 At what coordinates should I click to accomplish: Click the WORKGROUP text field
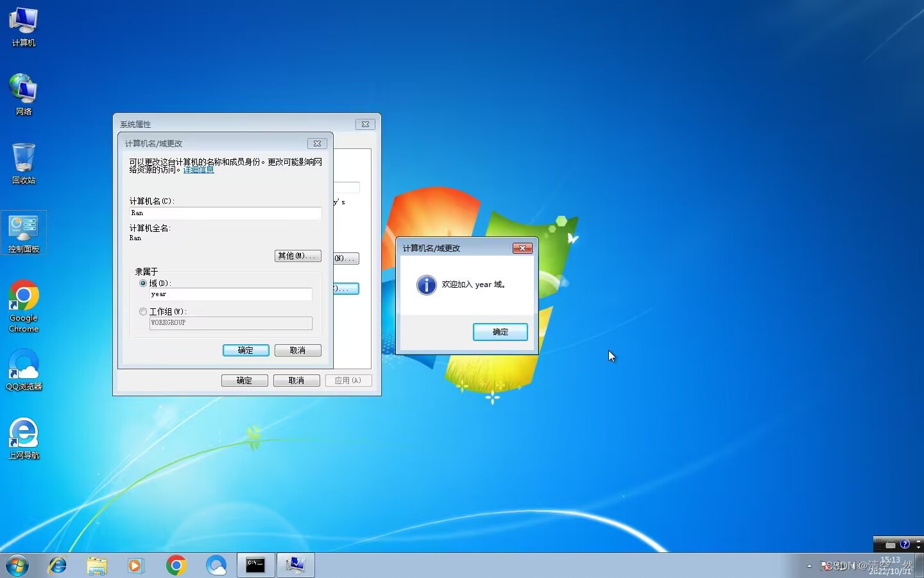pos(231,323)
